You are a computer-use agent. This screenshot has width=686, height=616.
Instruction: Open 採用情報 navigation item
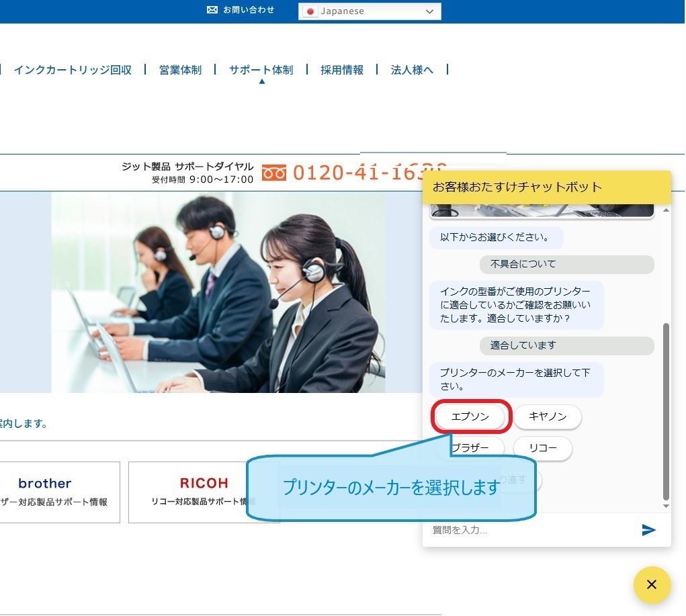[x=342, y=70]
